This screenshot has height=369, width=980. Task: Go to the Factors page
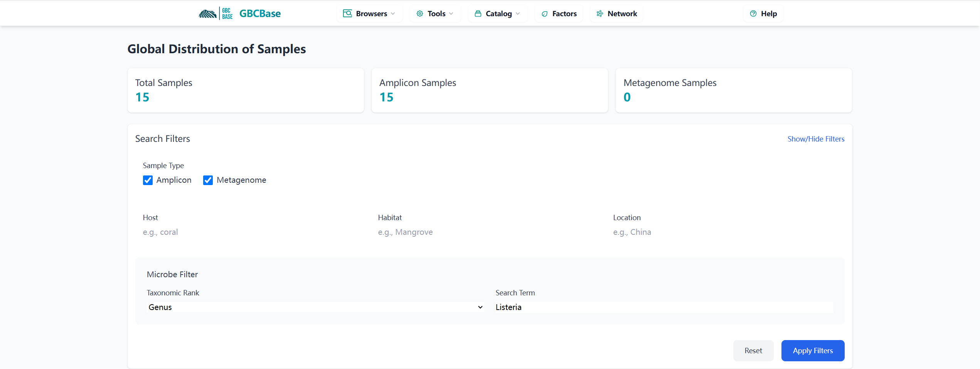coord(559,13)
